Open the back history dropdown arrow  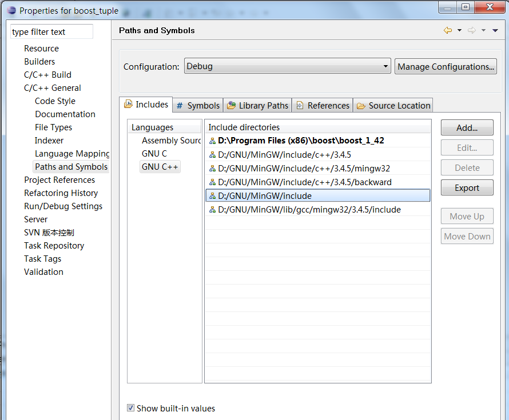(459, 31)
